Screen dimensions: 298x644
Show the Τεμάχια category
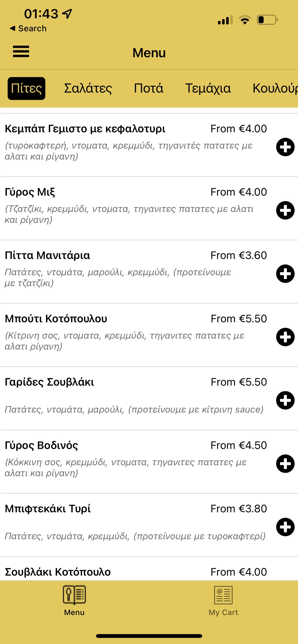point(208,89)
